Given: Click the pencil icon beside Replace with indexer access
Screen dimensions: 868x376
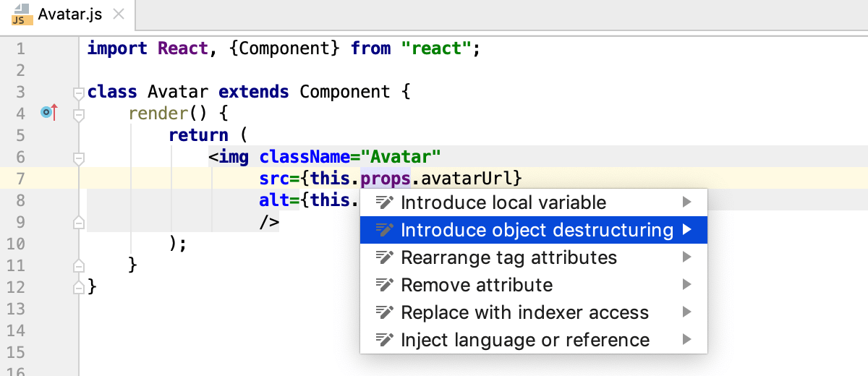Looking at the screenshot, I should 385,313.
